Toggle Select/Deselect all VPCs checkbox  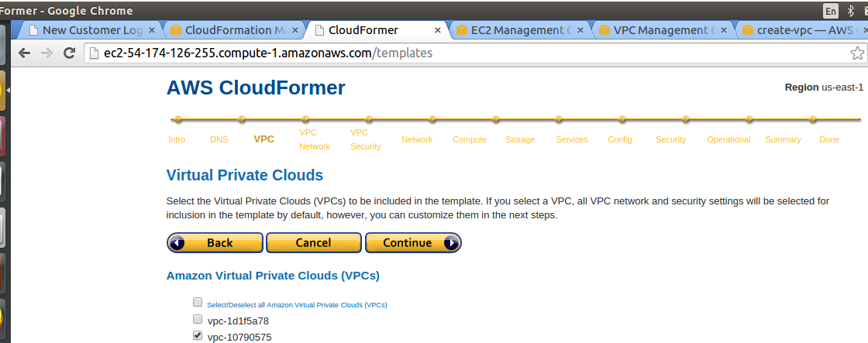click(x=198, y=302)
